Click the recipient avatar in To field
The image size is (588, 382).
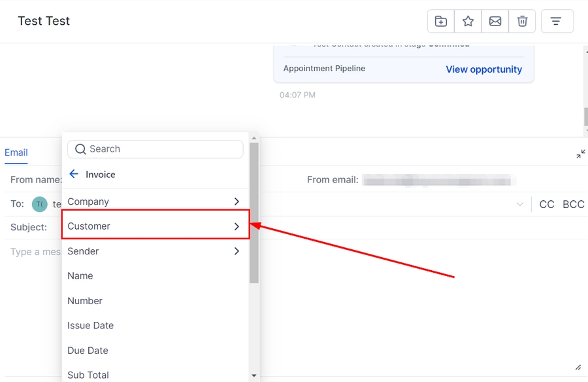pos(40,204)
